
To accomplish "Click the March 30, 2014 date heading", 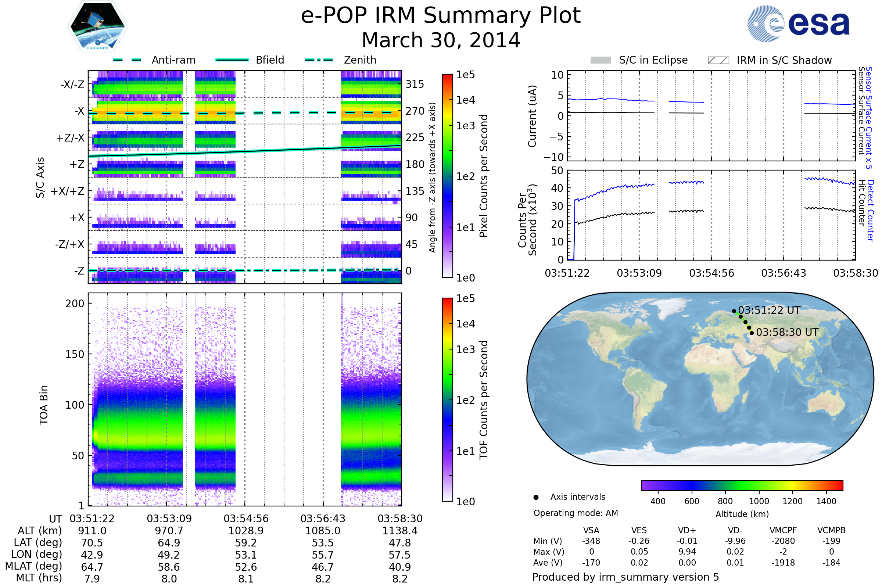I will (x=441, y=40).
